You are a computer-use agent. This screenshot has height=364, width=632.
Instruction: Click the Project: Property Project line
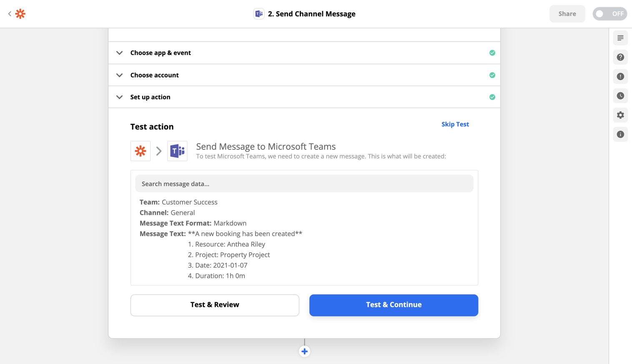pos(229,254)
